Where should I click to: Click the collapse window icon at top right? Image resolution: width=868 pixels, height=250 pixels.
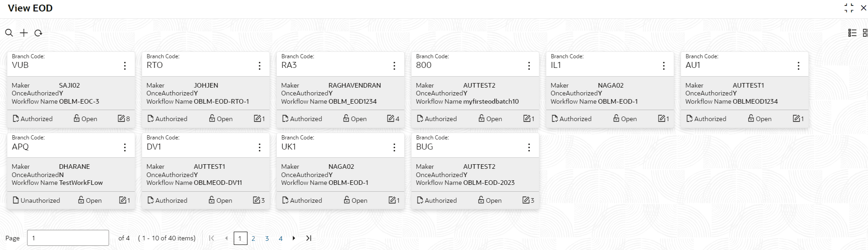[849, 8]
